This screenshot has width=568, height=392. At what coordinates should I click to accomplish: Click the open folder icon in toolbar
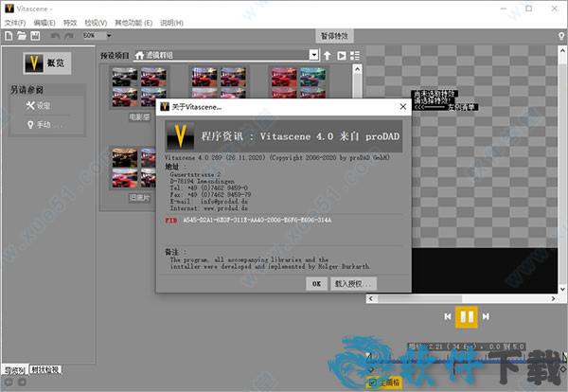coord(21,35)
